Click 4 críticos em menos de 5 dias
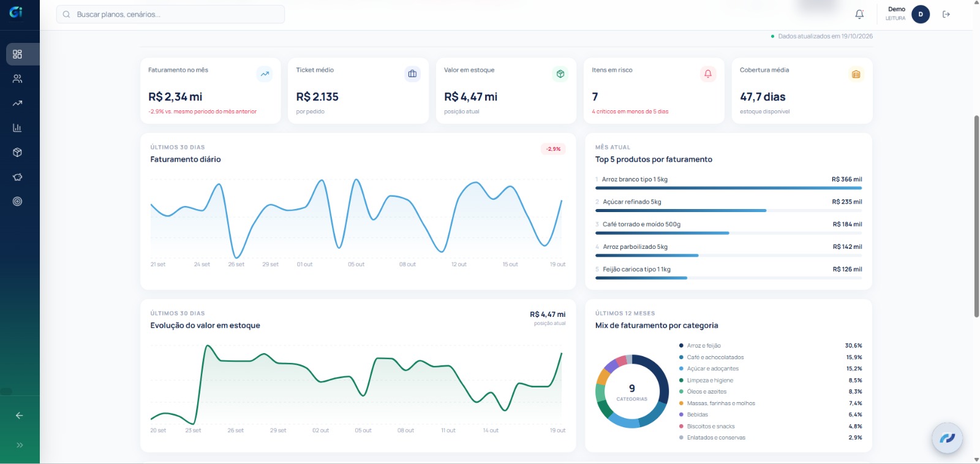This screenshot has height=464, width=980. (630, 112)
